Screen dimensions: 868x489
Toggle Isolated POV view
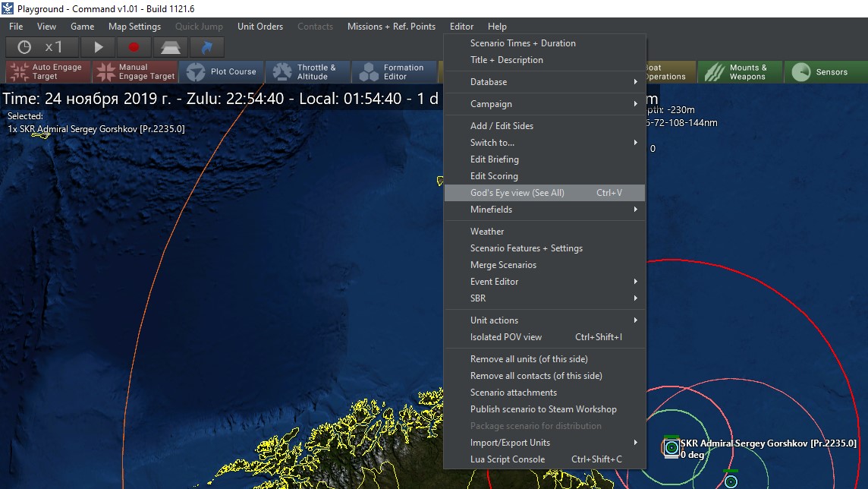coord(506,337)
